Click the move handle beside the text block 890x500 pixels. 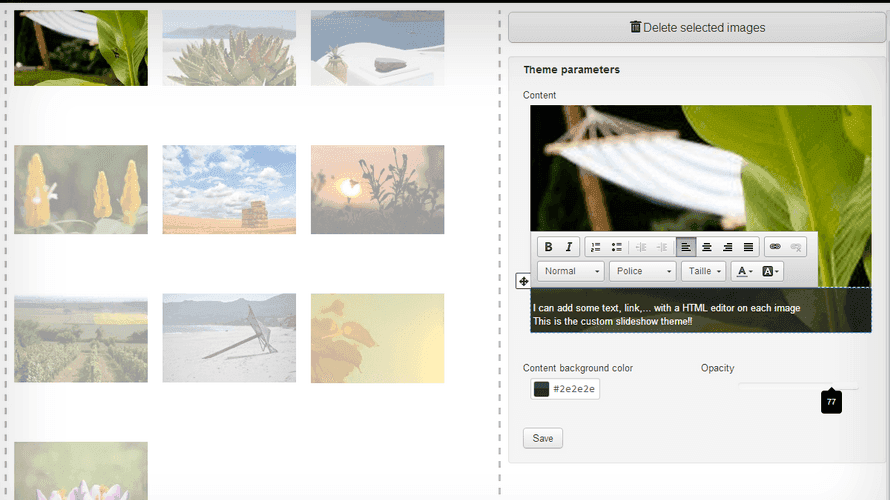[523, 282]
